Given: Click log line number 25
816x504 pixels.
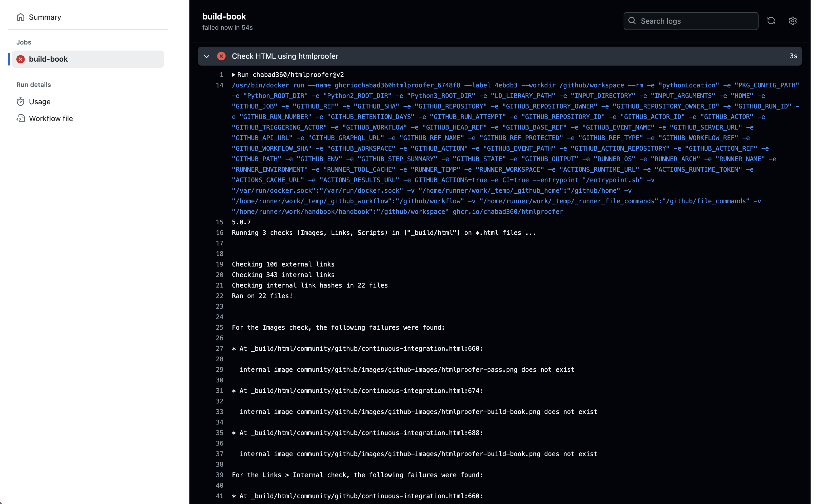Looking at the screenshot, I should (220, 328).
